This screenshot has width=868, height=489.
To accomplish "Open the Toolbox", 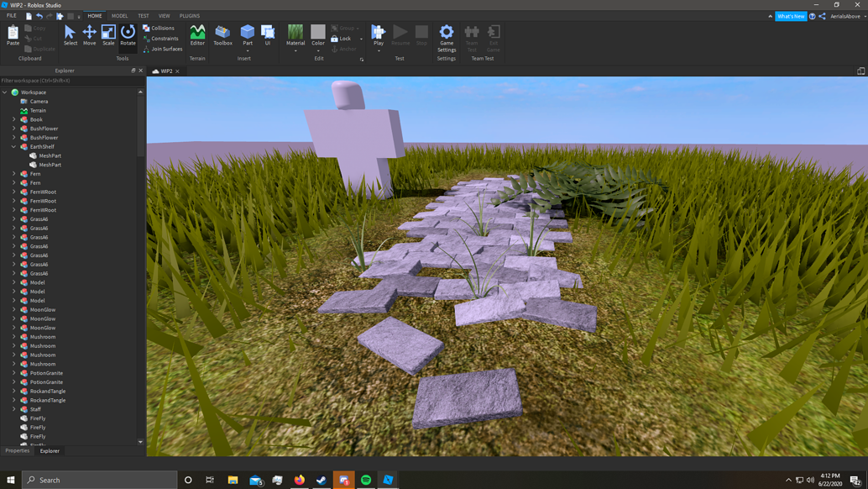I will click(x=222, y=34).
